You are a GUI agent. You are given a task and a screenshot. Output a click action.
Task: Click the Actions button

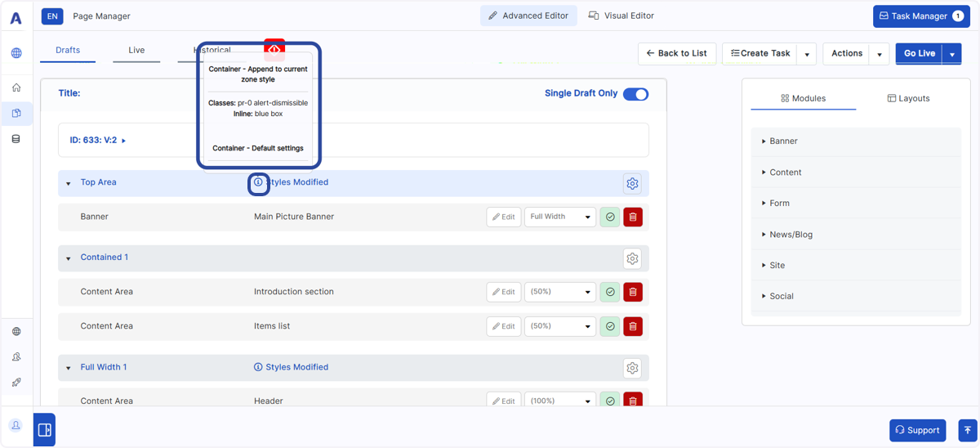coord(847,54)
